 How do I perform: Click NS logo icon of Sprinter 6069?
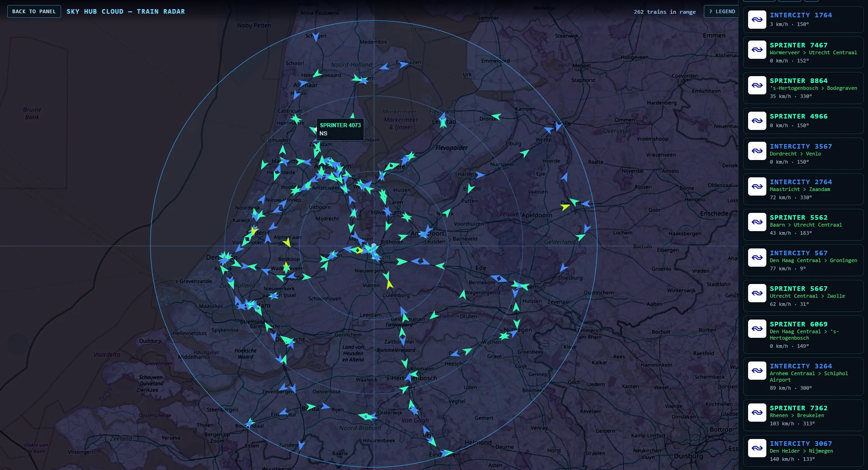click(x=757, y=329)
